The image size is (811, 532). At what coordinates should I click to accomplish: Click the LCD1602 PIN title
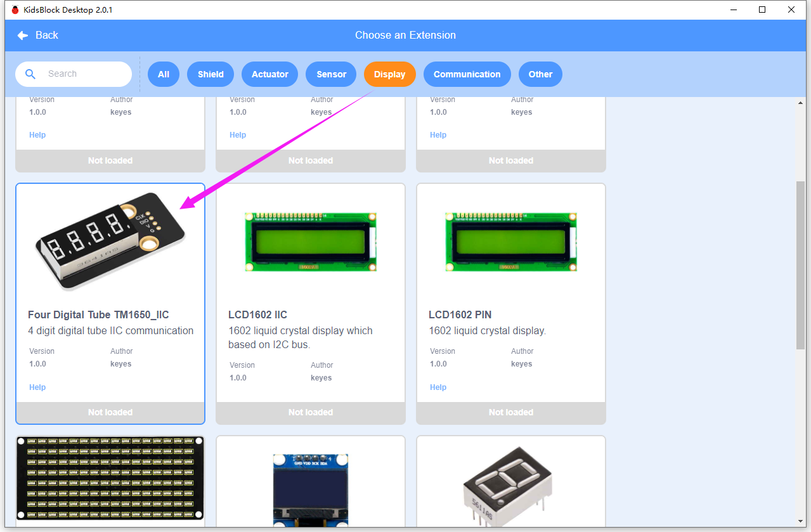[x=460, y=315]
